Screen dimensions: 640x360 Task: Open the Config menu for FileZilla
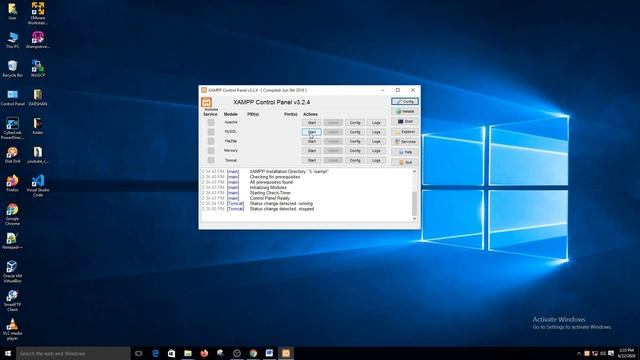click(355, 141)
